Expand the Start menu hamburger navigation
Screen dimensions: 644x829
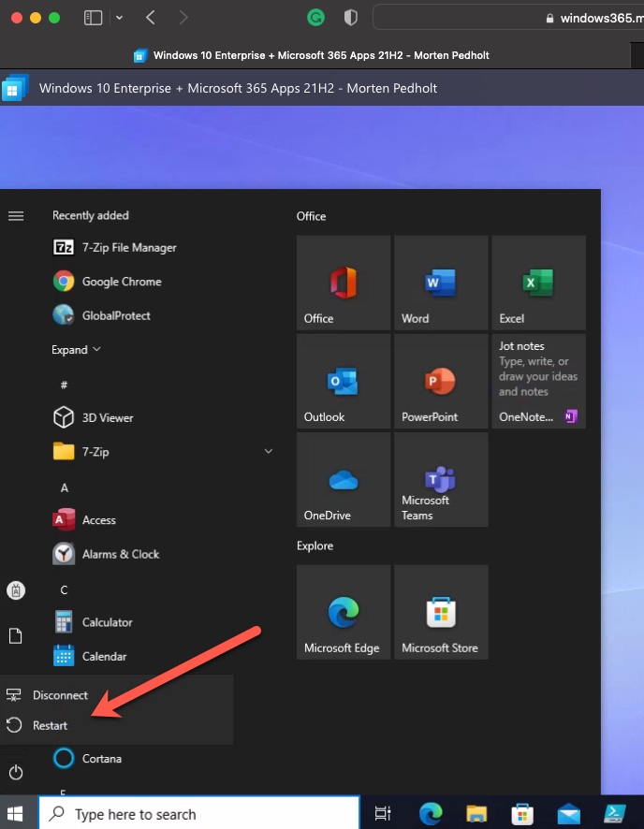(16, 216)
